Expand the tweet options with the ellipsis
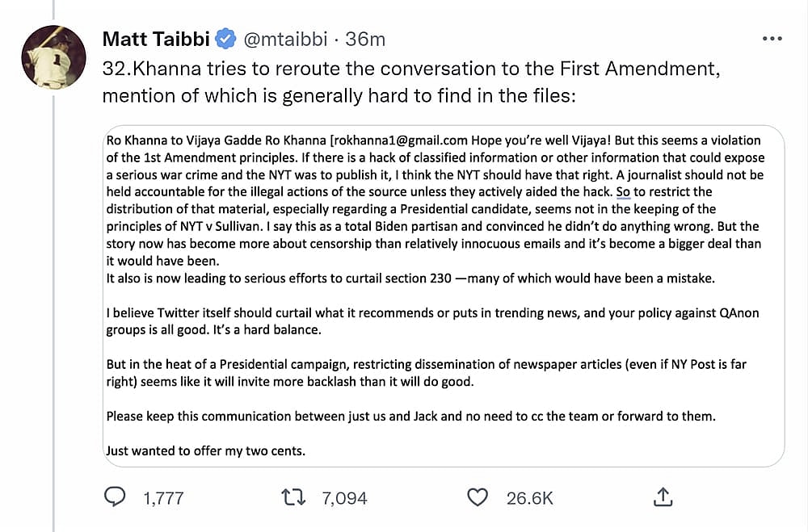The height and width of the screenshot is (532, 808). coord(772,38)
